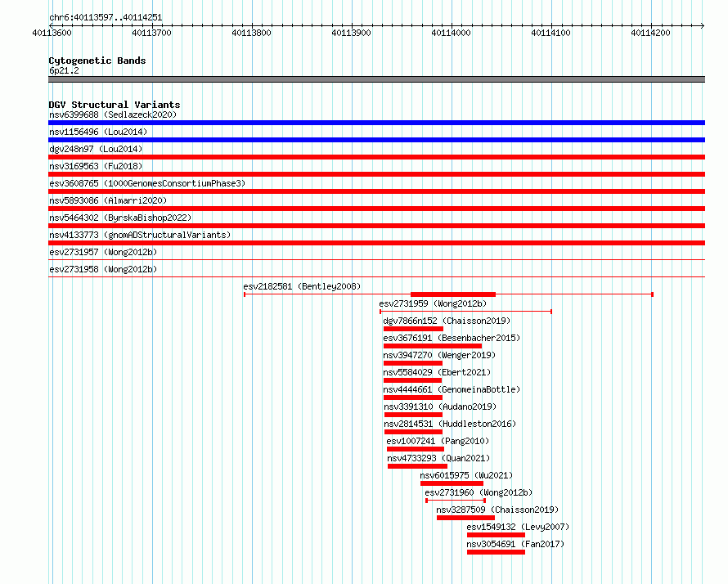This screenshot has height=584, width=728.
Task: Open nsv4133773 (gnomADStructuralVariants) label
Action: (x=140, y=235)
